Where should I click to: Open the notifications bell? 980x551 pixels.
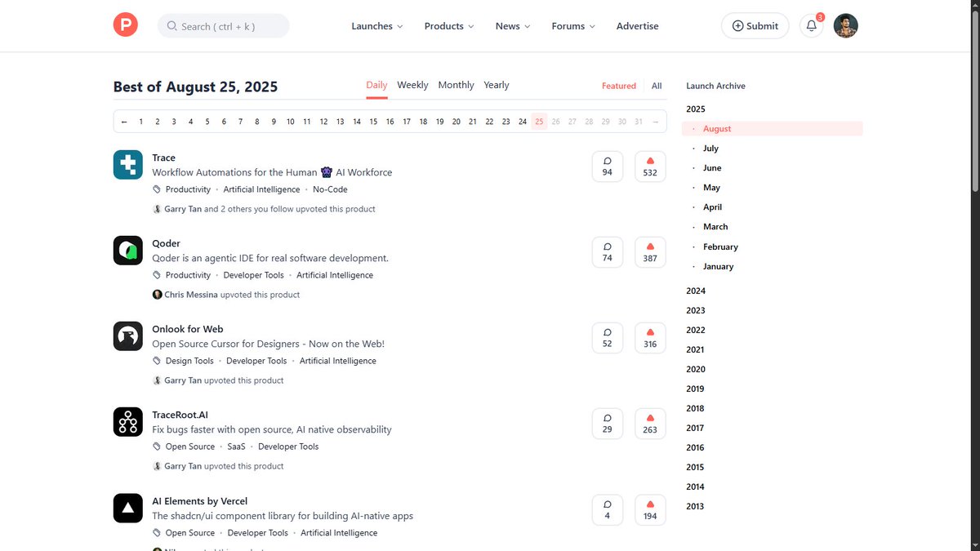(x=811, y=25)
